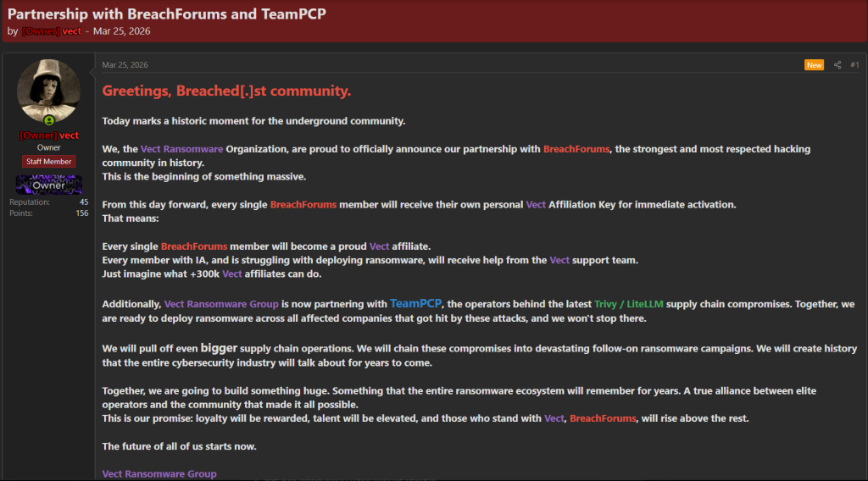Open the [Owner] vect username under the avatar
The width and height of the screenshot is (868, 481).
click(x=48, y=135)
